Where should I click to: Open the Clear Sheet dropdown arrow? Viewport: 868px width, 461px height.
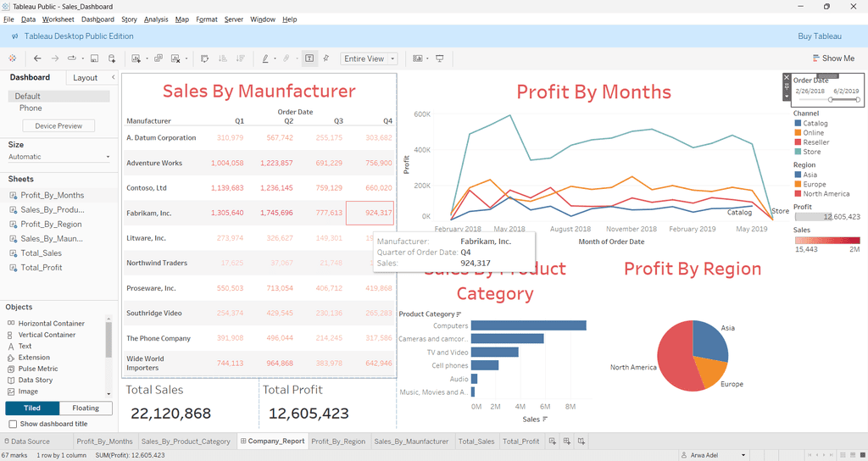tap(186, 58)
